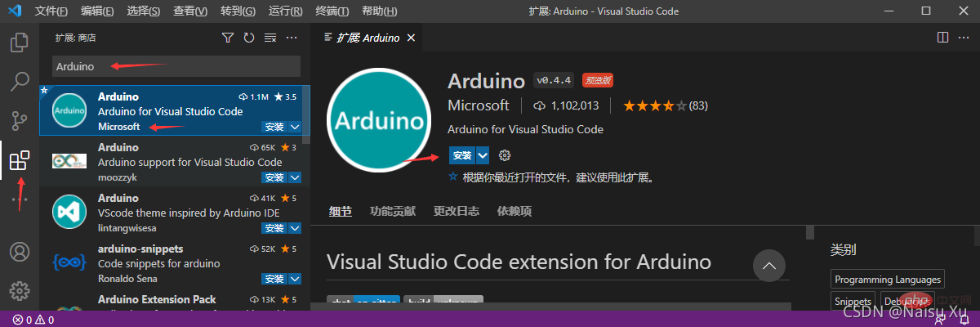Click the extension settings gear beside install

[505, 155]
